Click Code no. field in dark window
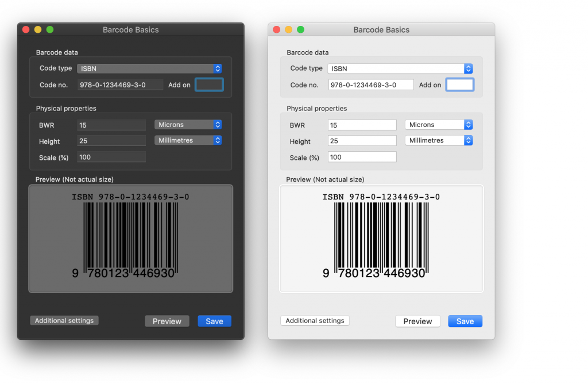Image resolution: width=588 pixels, height=384 pixels. (x=121, y=85)
